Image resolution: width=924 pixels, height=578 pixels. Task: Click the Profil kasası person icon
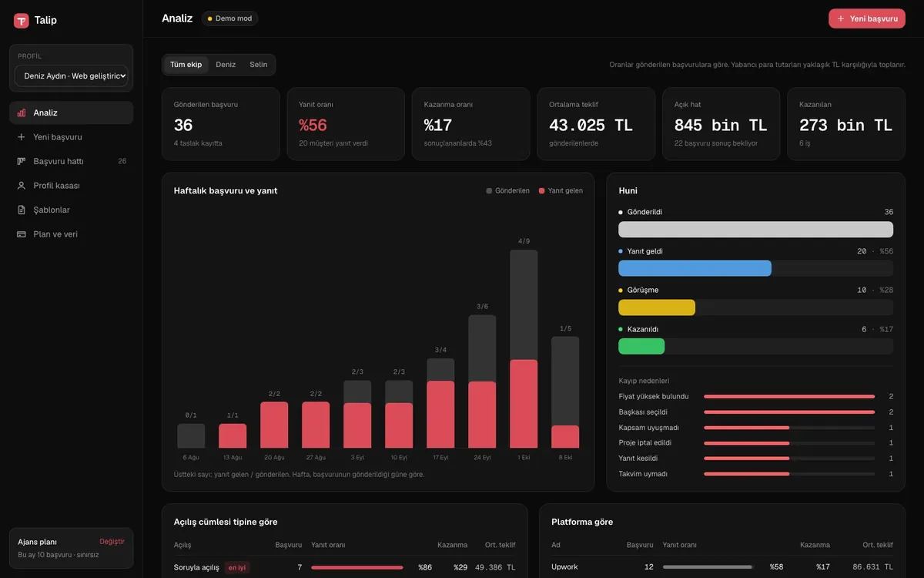[22, 186]
